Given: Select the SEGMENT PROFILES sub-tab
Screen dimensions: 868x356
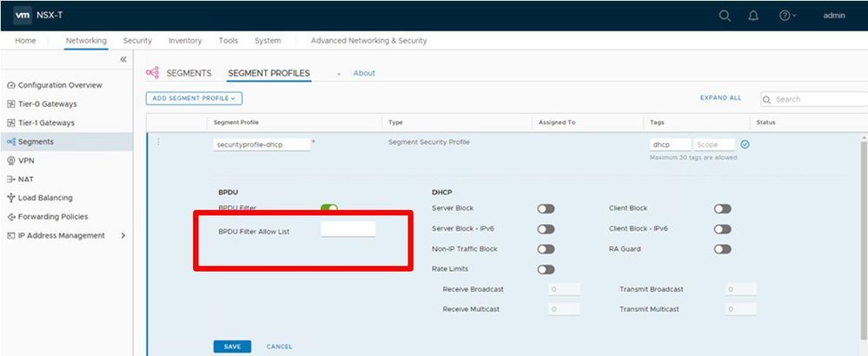Looking at the screenshot, I should [269, 73].
